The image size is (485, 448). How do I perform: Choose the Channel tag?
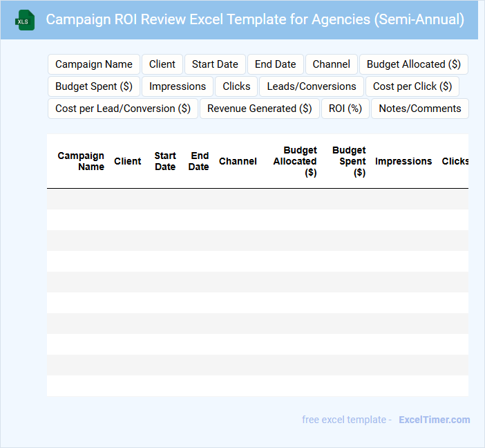pyautogui.click(x=331, y=64)
